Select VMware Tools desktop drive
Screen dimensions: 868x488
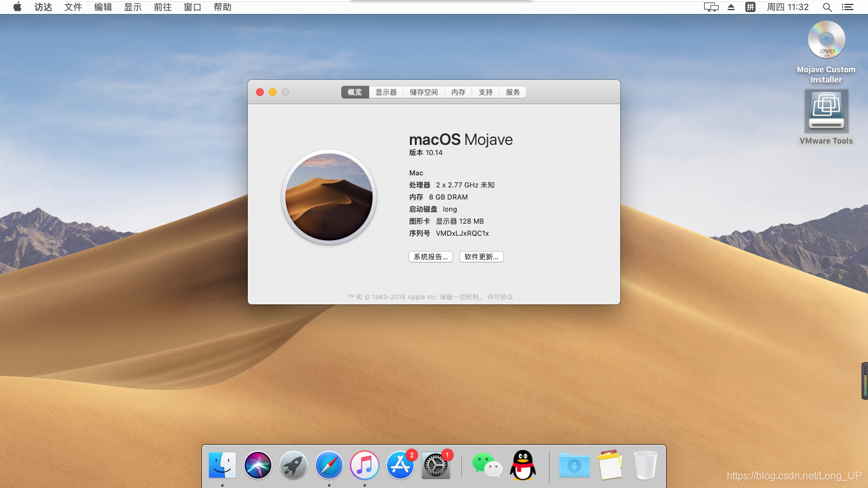tap(826, 111)
